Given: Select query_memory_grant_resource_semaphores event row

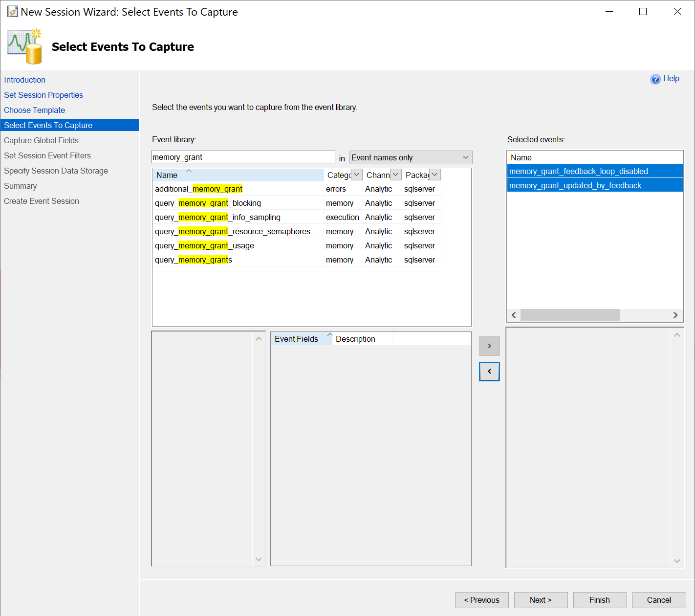Looking at the screenshot, I should (297, 231).
